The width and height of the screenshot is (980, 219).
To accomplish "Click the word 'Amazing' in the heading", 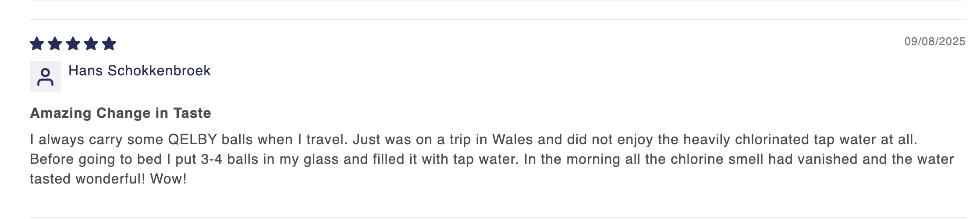I will [60, 113].
